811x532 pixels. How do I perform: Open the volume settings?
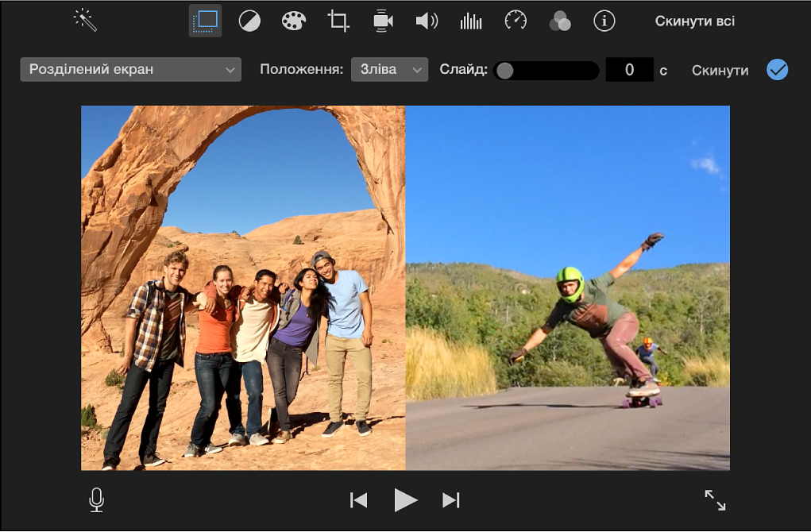pyautogui.click(x=427, y=21)
